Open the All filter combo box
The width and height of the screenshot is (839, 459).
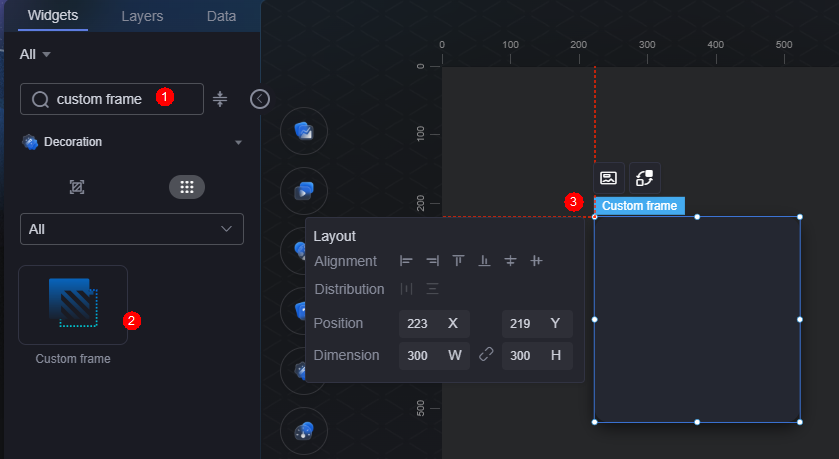click(x=132, y=229)
